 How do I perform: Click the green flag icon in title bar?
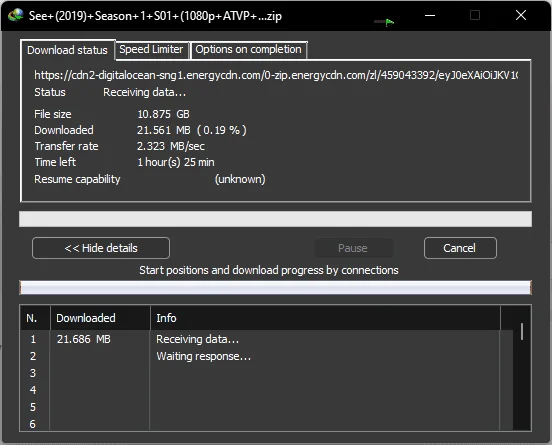click(x=384, y=23)
